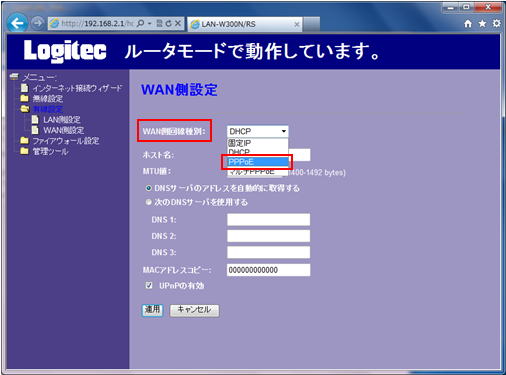Open WAN側設定 in the sidebar menu
This screenshot has height=375, width=506.
[64, 130]
